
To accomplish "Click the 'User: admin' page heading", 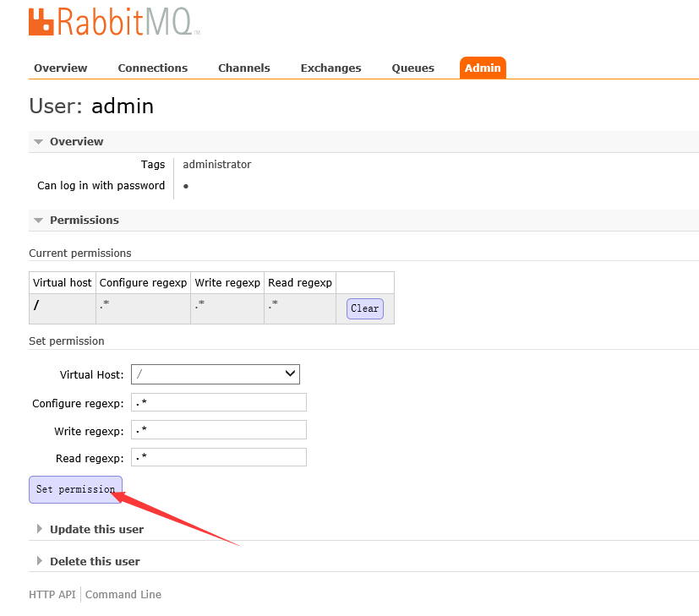I will [x=91, y=106].
